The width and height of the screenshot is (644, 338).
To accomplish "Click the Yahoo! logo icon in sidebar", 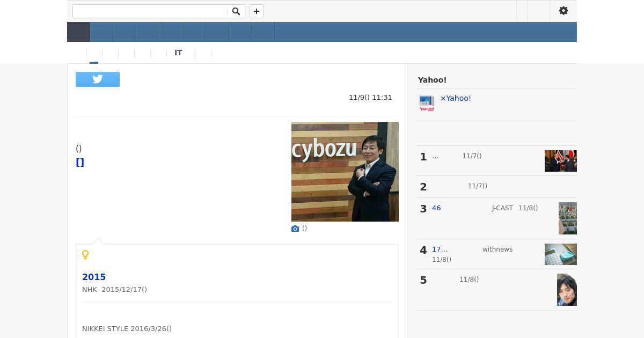I will [427, 103].
